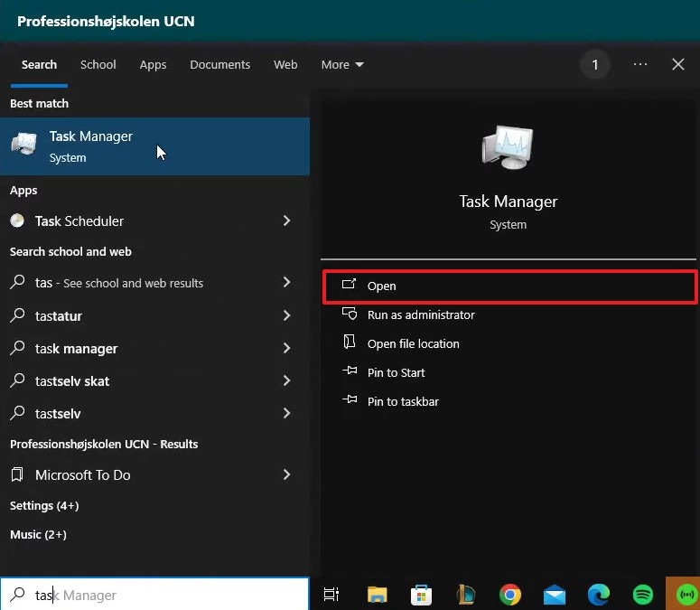Launch Microsoft Edge from the taskbar
Image resolution: width=700 pixels, height=610 pixels.
pos(599,595)
